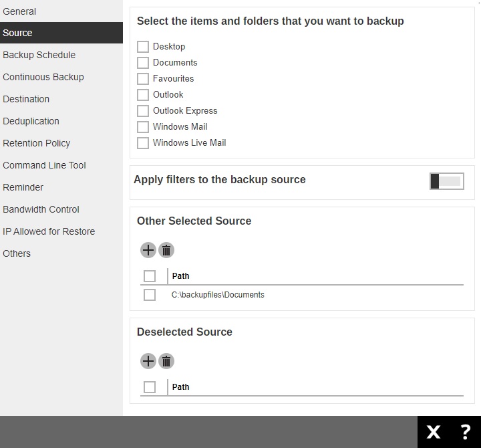Delete selected path in Deselected Source

pos(166,361)
